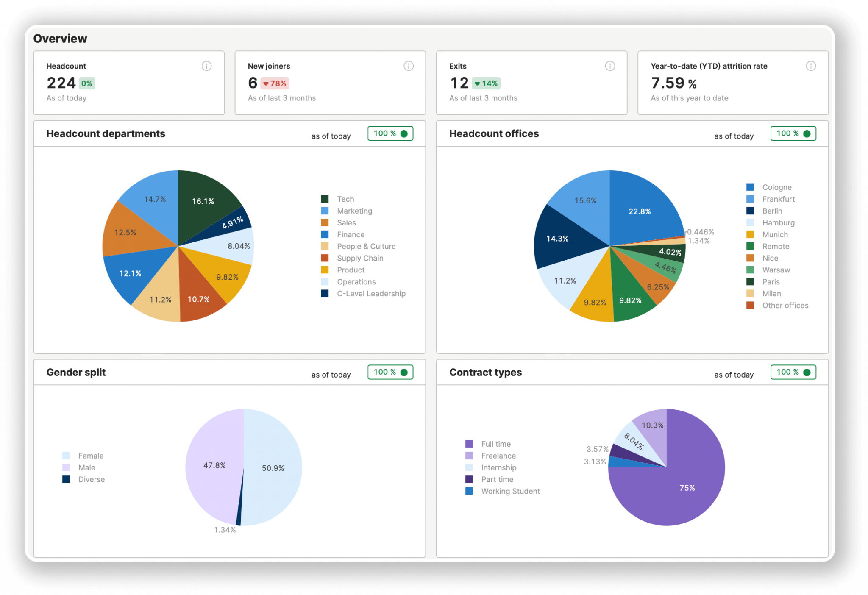Viewport: 868px width, 595px height.
Task: Toggle Other offices legend entry
Action: (x=778, y=305)
